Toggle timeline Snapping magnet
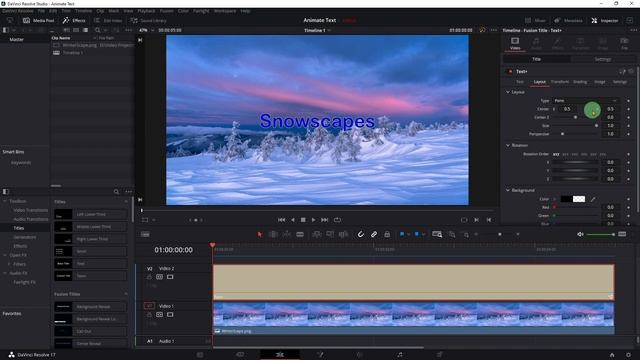Screen dimensions: 640x360 coord(361,234)
